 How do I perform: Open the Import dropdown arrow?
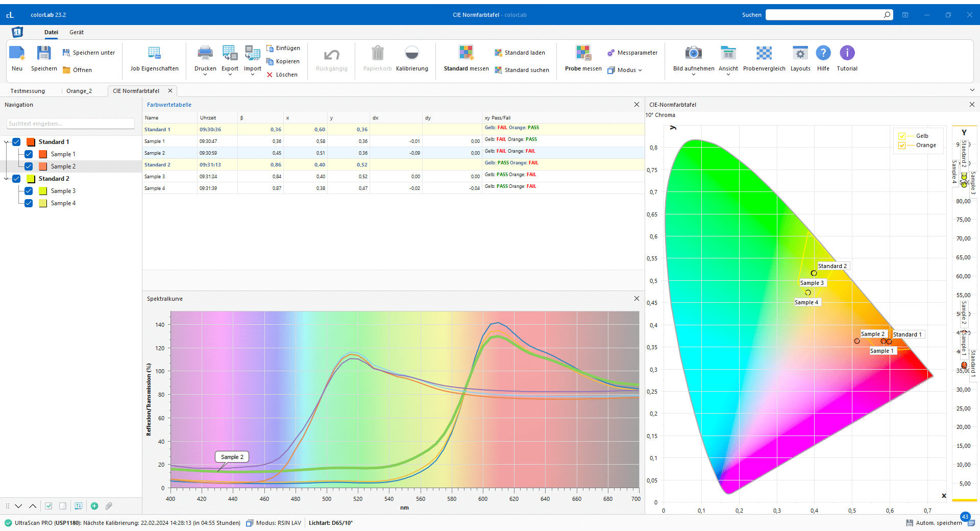click(252, 75)
